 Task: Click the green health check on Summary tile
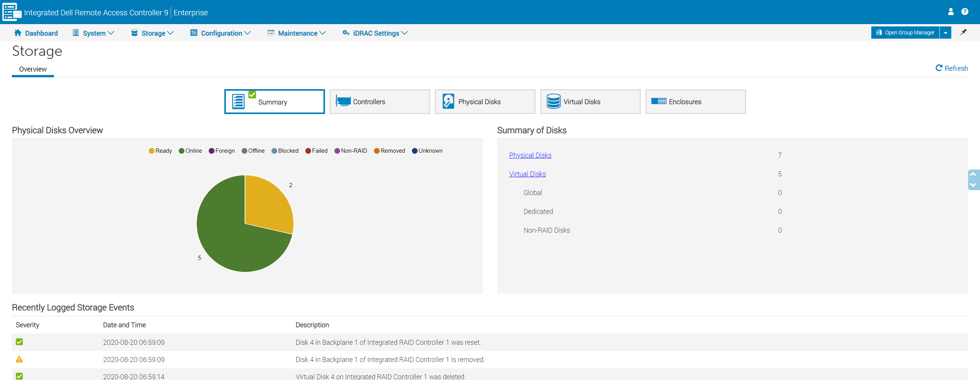click(x=252, y=94)
